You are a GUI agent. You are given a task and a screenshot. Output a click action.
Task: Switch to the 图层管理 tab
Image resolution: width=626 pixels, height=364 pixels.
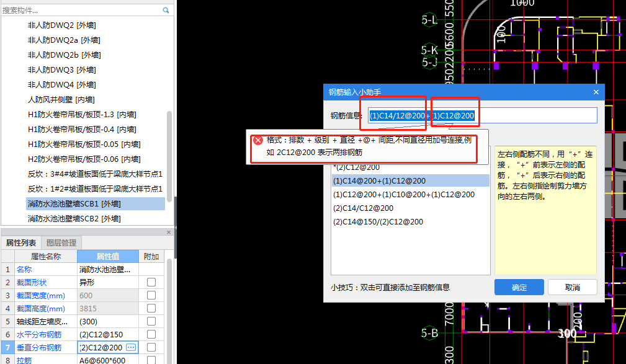coord(61,242)
